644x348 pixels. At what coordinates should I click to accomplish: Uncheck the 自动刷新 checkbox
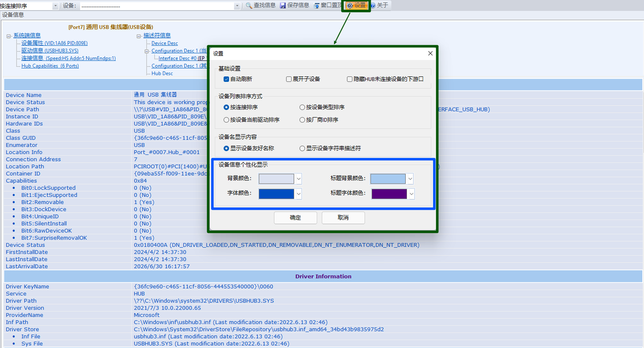click(226, 79)
